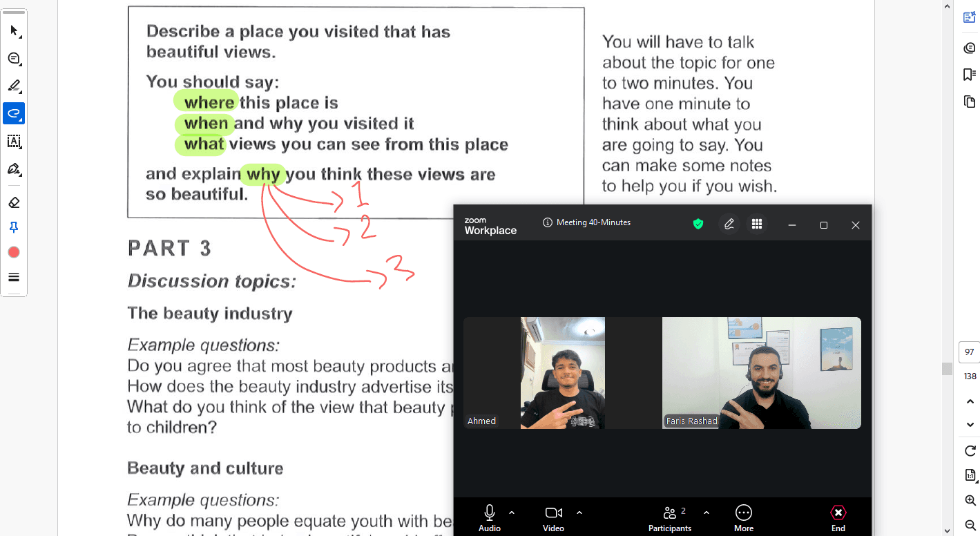
Task: Pick the text annotation tool
Action: 14,141
